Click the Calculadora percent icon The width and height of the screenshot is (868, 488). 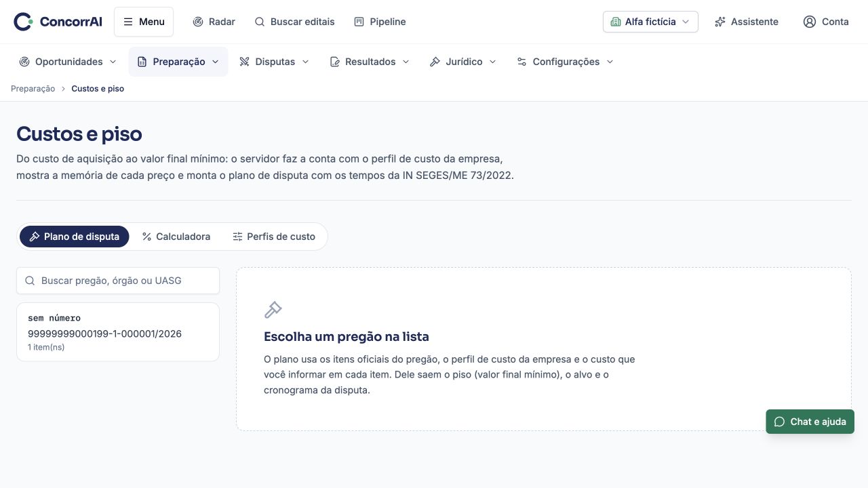pos(146,237)
